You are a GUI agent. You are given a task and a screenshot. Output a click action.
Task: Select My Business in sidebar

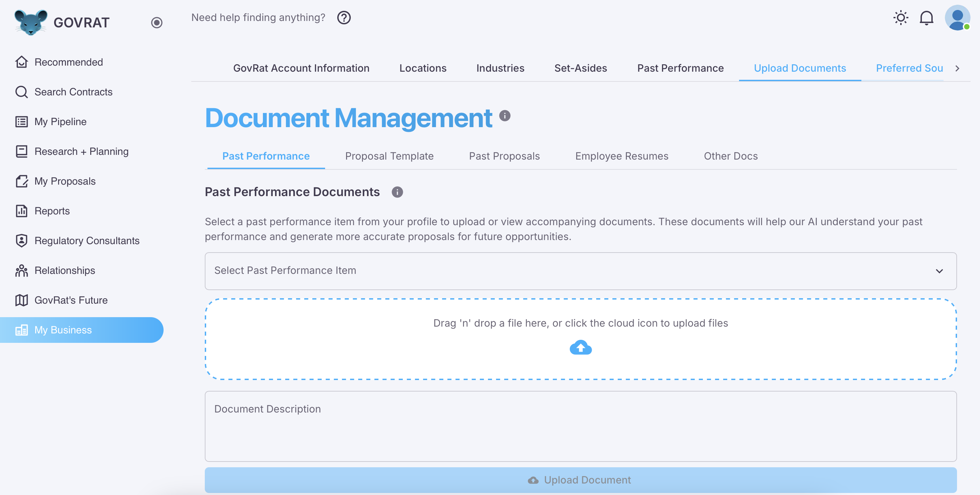[82, 330]
